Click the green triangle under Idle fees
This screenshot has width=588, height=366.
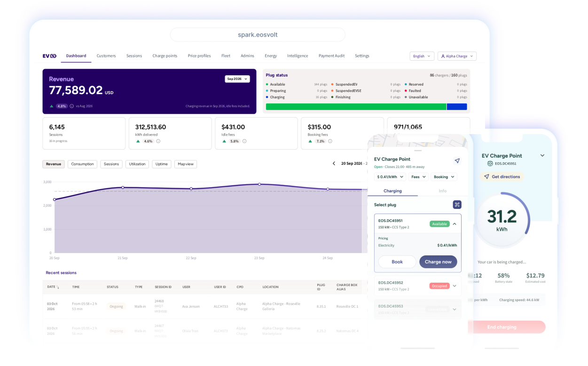(224, 141)
